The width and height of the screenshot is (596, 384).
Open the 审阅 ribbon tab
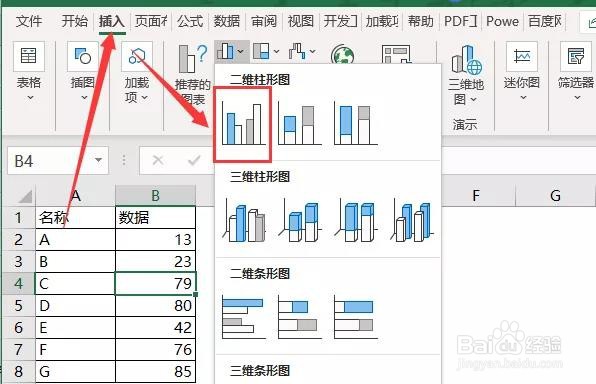pos(263,21)
